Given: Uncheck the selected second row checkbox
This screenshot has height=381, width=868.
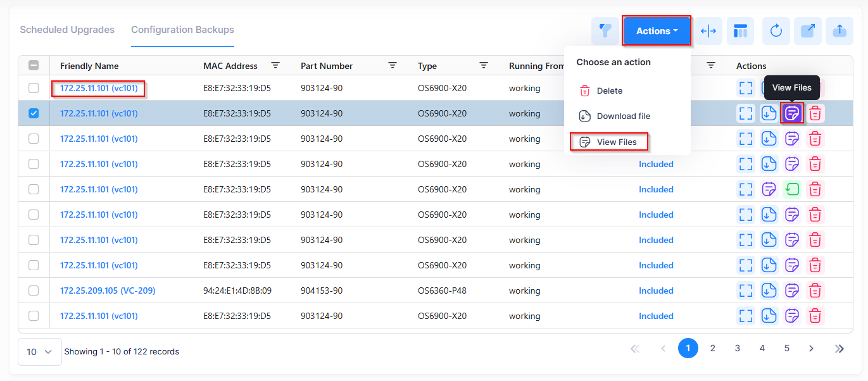Looking at the screenshot, I should coord(34,113).
